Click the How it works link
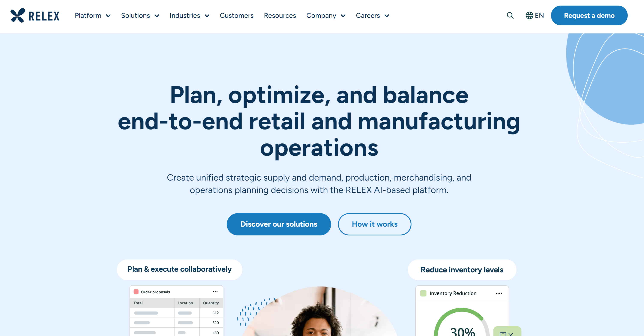This screenshot has height=336, width=644. tap(374, 224)
